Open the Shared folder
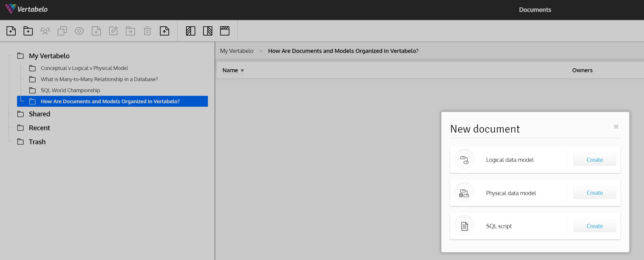 coord(39,114)
